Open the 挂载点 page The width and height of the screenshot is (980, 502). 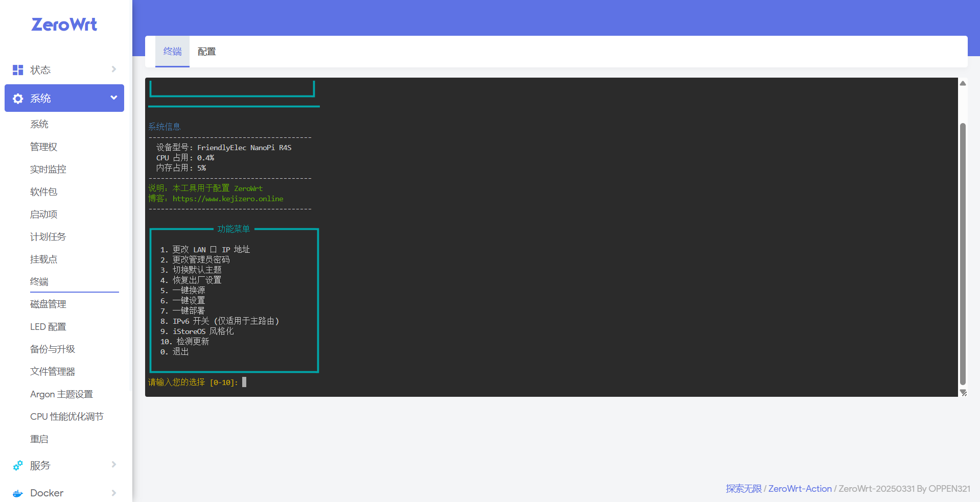43,259
